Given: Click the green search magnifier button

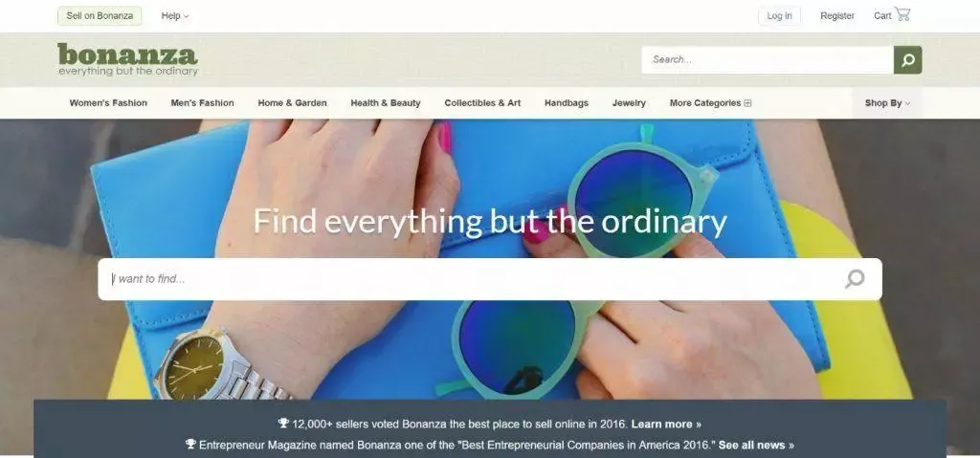Looking at the screenshot, I should click(907, 60).
